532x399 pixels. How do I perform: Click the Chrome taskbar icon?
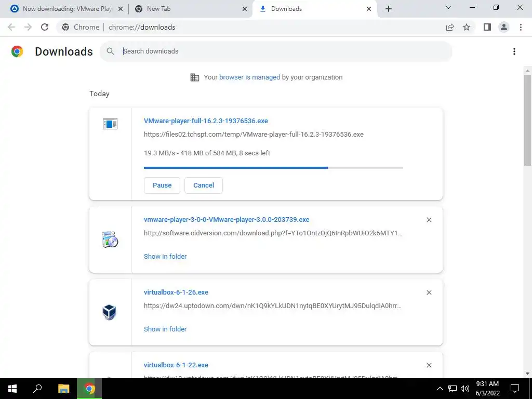pos(89,389)
